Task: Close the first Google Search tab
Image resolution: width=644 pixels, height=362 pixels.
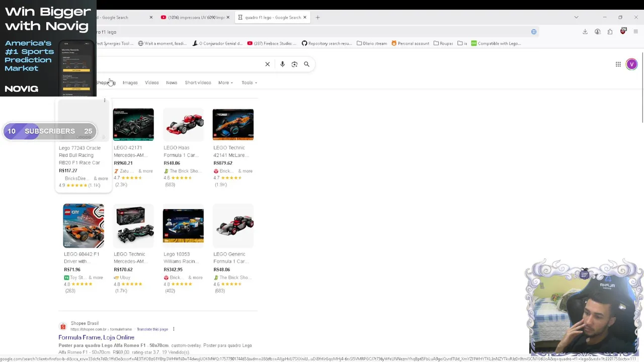Action: coord(151,17)
